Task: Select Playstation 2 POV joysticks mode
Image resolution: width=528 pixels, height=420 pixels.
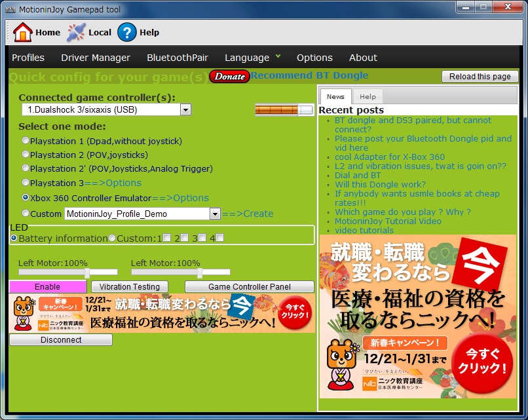Action: (x=26, y=154)
